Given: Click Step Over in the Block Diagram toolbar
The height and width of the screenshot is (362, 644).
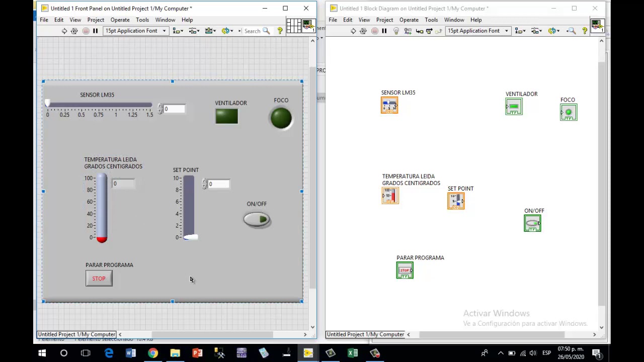Looking at the screenshot, I should click(x=429, y=31).
